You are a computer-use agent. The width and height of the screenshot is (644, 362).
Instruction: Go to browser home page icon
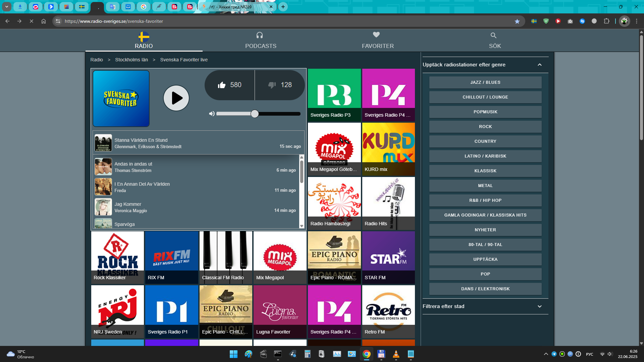coord(44,21)
